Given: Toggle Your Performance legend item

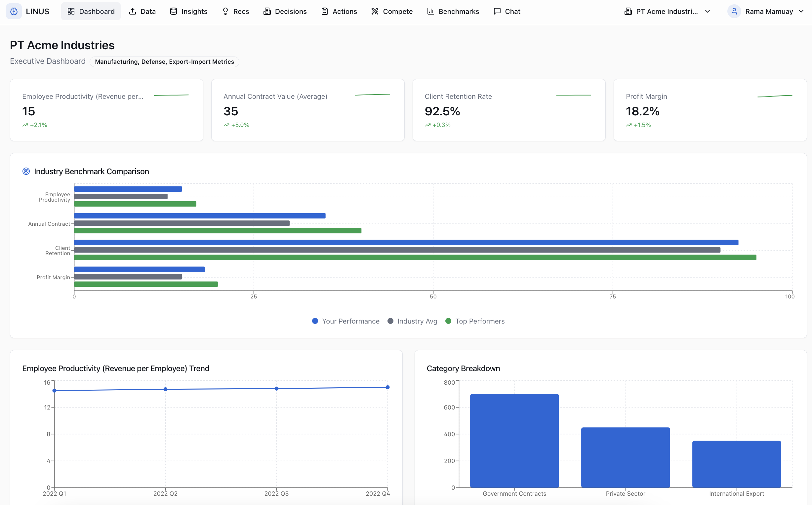Looking at the screenshot, I should tap(346, 321).
